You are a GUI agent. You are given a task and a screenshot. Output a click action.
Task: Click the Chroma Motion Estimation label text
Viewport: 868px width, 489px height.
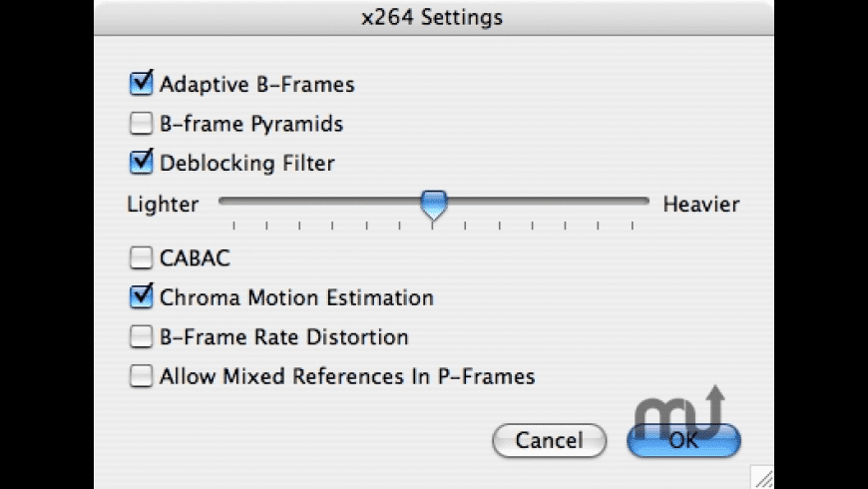(296, 297)
